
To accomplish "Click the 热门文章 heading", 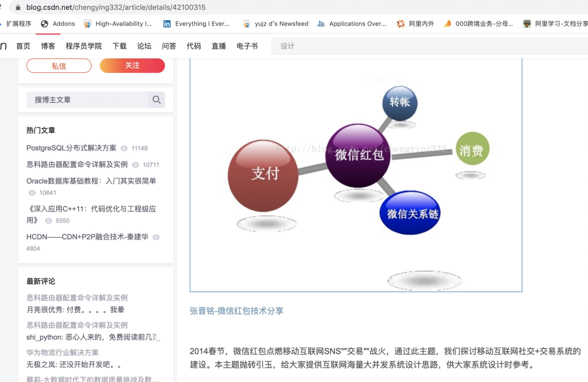I will [x=40, y=130].
